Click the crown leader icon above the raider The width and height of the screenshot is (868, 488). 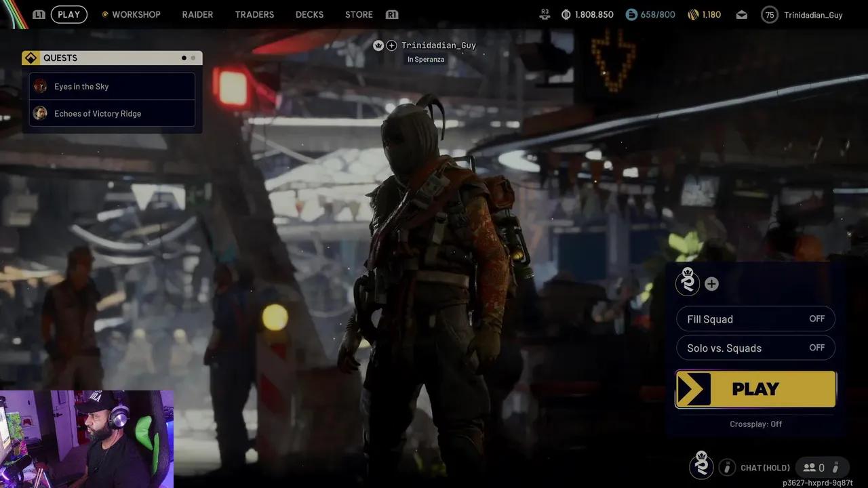click(x=378, y=45)
